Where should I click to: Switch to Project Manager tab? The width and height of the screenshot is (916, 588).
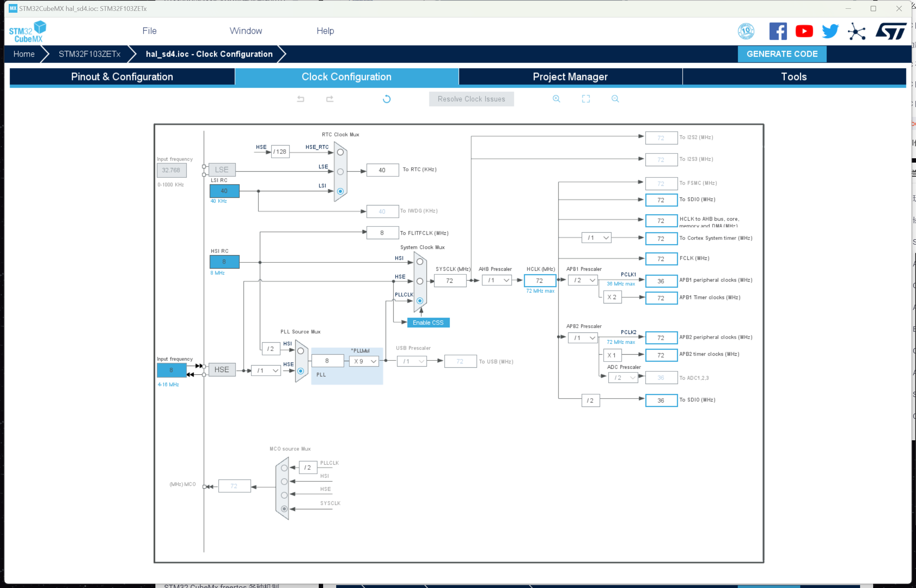(x=570, y=77)
